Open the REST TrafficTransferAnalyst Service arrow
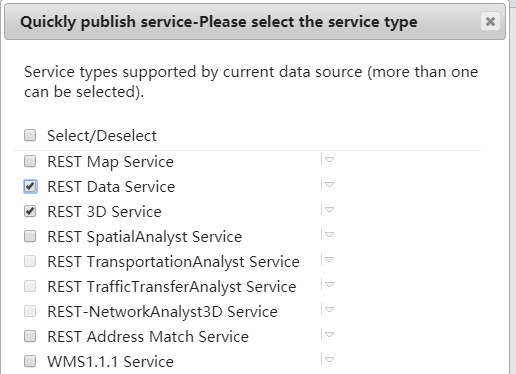 329,285
